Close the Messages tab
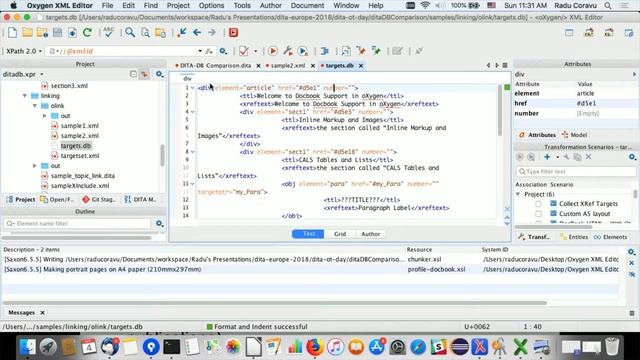640x360 pixels. tap(42, 313)
